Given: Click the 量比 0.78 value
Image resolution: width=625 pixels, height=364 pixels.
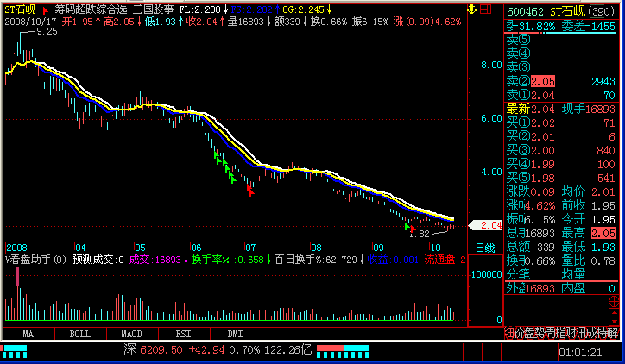Looking at the screenshot, I should pyautogui.click(x=603, y=260).
